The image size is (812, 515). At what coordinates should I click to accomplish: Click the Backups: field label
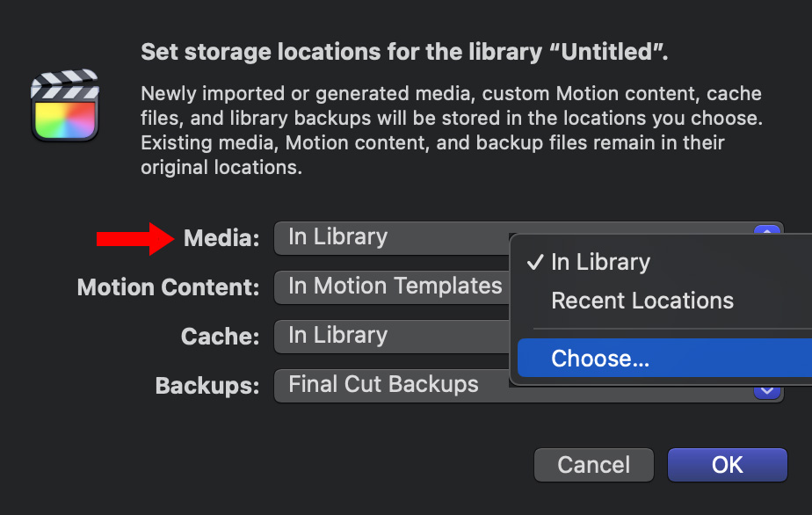(x=207, y=386)
